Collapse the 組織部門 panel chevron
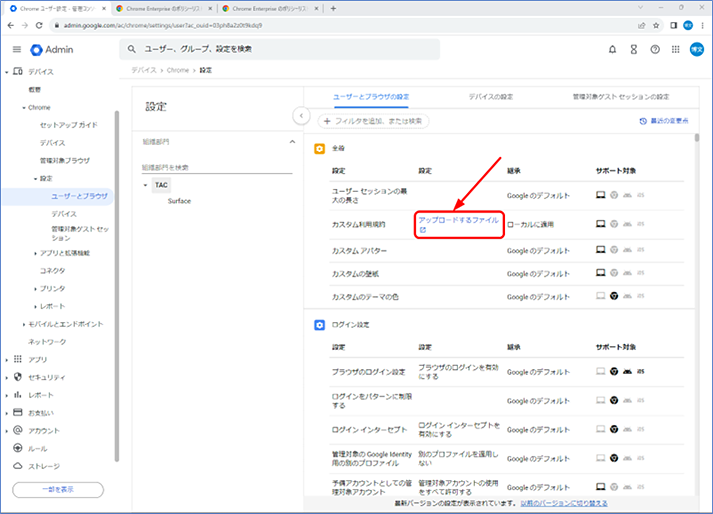Viewport: 713px width, 514px height. tap(292, 142)
